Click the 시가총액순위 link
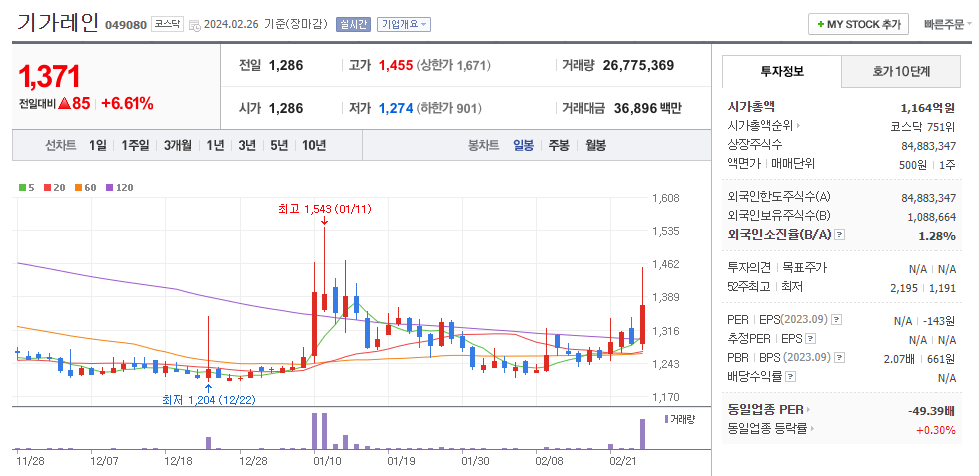 [760, 126]
